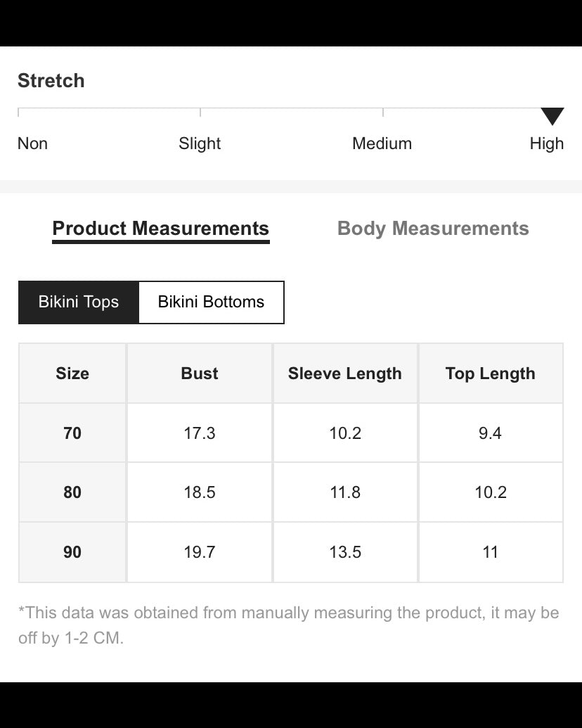The height and width of the screenshot is (728, 582).
Task: Toggle to Bikini Bottoms measurements
Action: coord(211,302)
